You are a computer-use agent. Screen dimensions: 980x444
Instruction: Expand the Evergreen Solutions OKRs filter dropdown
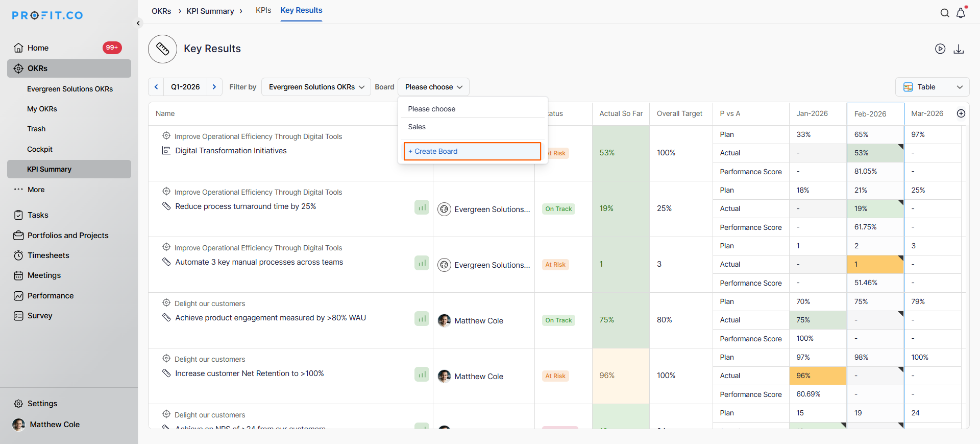pos(316,87)
